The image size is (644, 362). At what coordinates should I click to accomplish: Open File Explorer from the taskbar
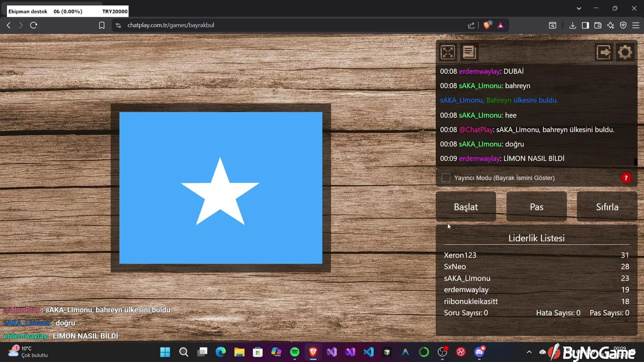[239, 352]
